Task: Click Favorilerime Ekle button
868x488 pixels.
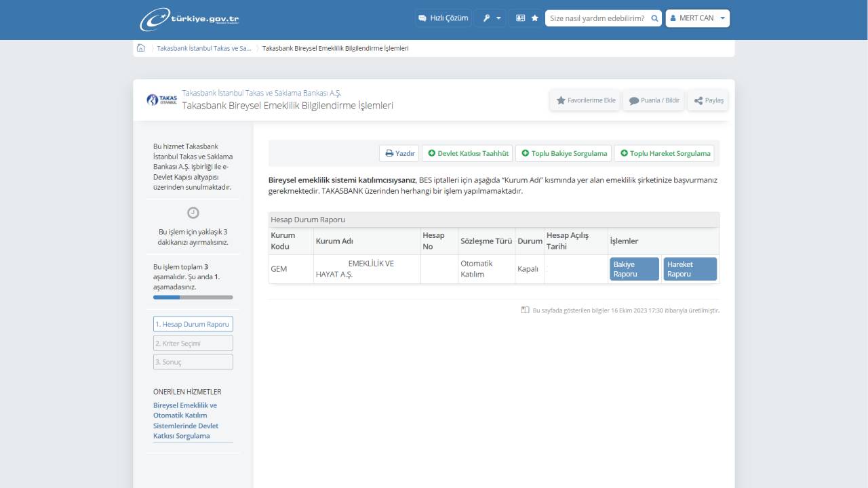Action: coord(586,100)
